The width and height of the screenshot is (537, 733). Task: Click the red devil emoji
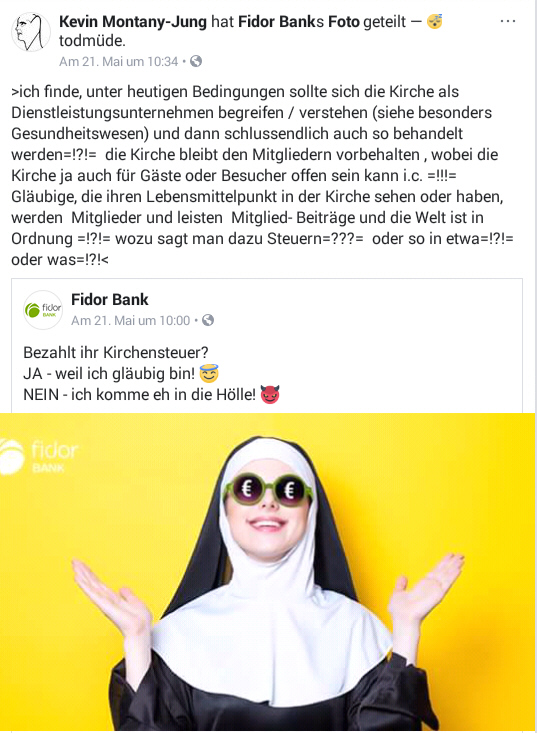click(x=270, y=395)
